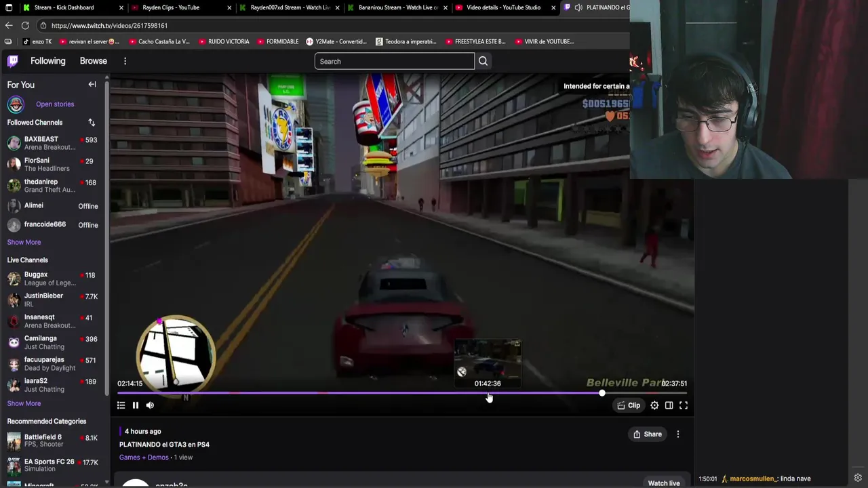Open Insanesqt live channel
This screenshot has height=488, width=868.
pyautogui.click(x=52, y=321)
